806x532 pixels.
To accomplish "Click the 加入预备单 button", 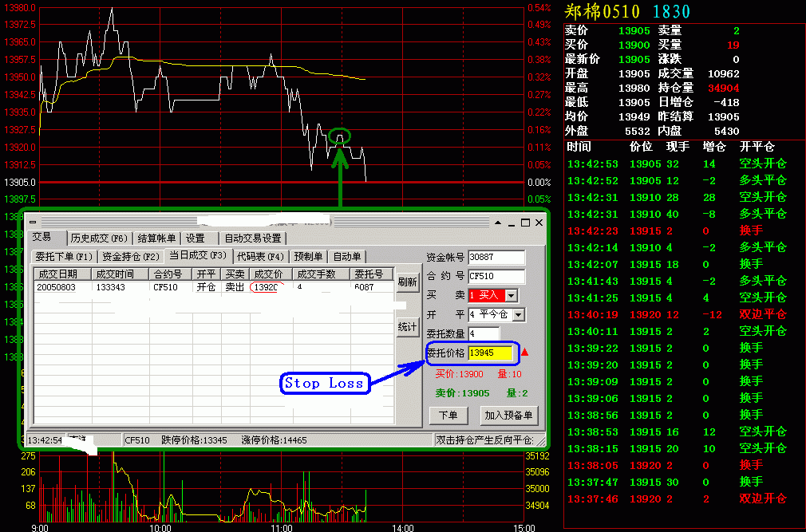I will click(x=509, y=416).
